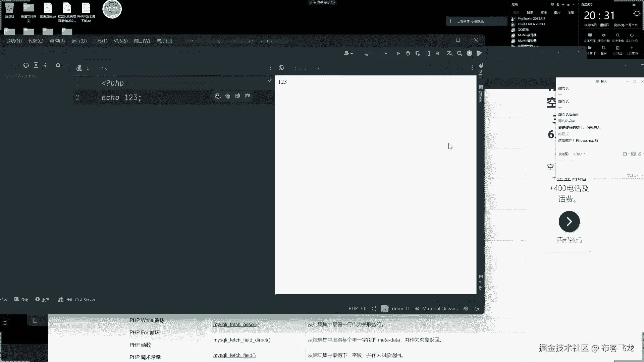Open the editor tab options menu
The image size is (644, 362).
270,68
